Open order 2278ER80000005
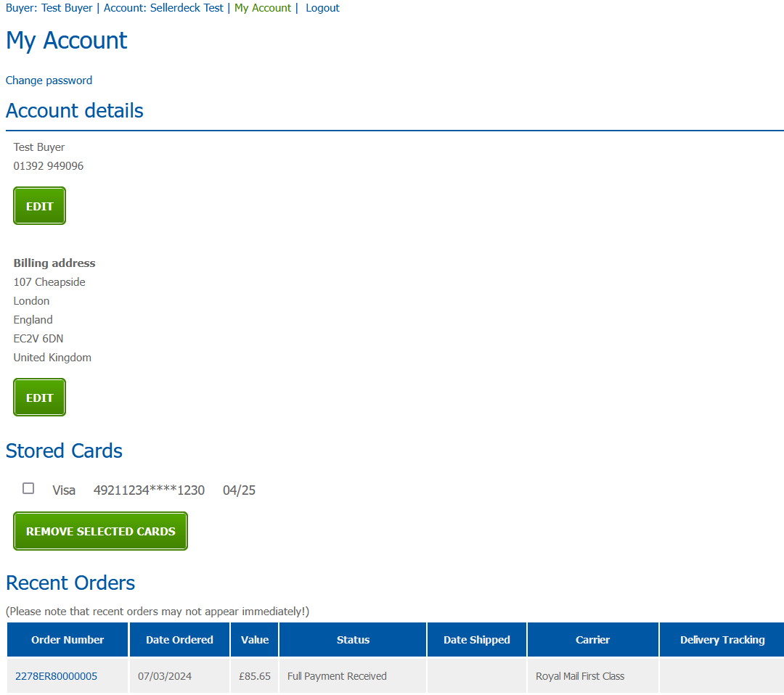 coord(56,676)
